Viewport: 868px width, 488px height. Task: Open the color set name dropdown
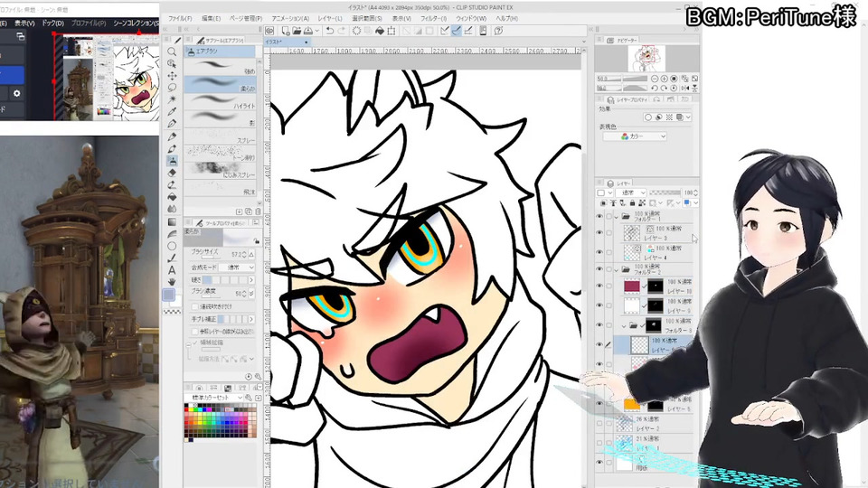(x=216, y=398)
